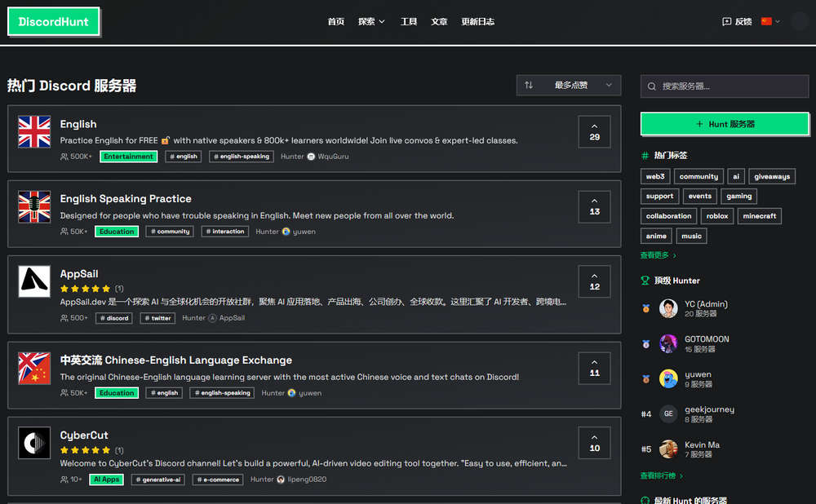Open the 中英交流 Chinese-English Language Exchange title
The width and height of the screenshot is (816, 504).
(x=176, y=360)
